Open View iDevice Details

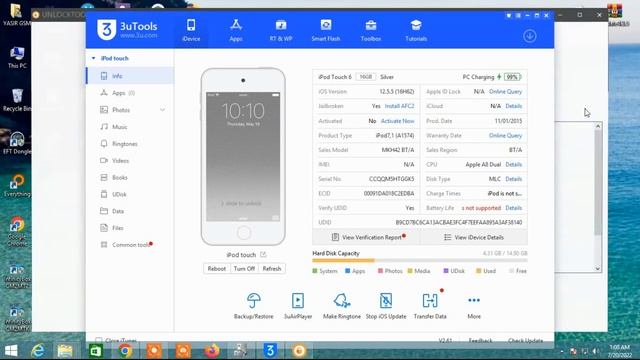473,237
